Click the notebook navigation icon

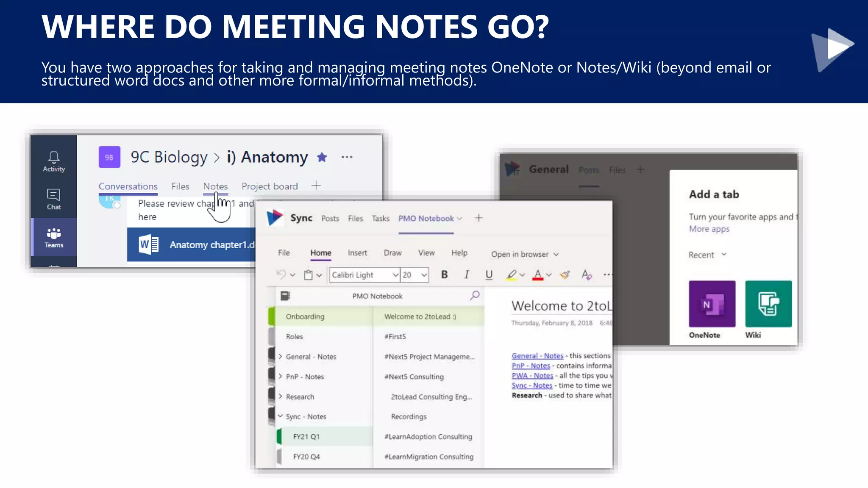[x=285, y=296]
